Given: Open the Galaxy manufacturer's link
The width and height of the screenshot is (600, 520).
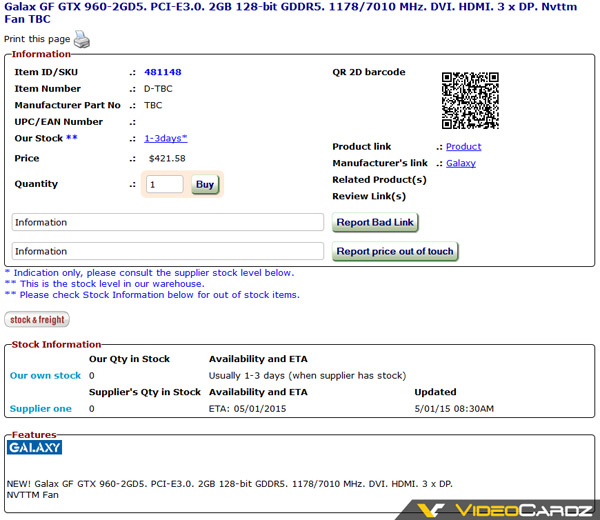Looking at the screenshot, I should tap(461, 163).
